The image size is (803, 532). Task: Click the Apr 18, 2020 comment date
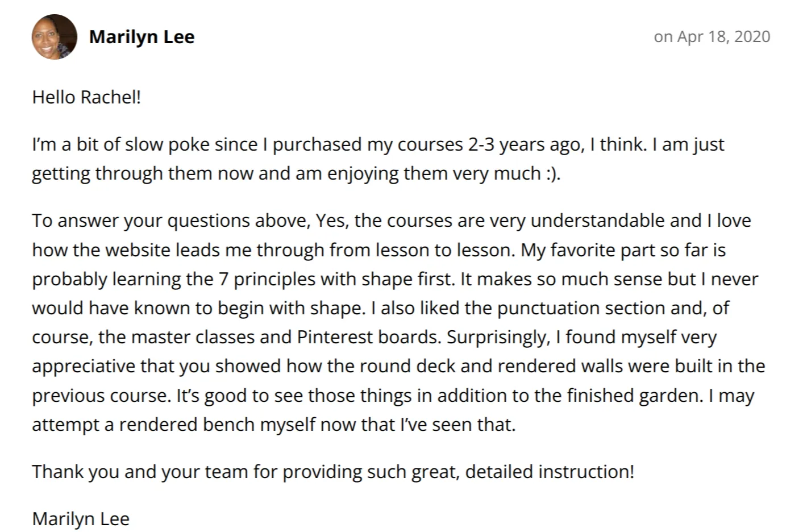click(712, 36)
